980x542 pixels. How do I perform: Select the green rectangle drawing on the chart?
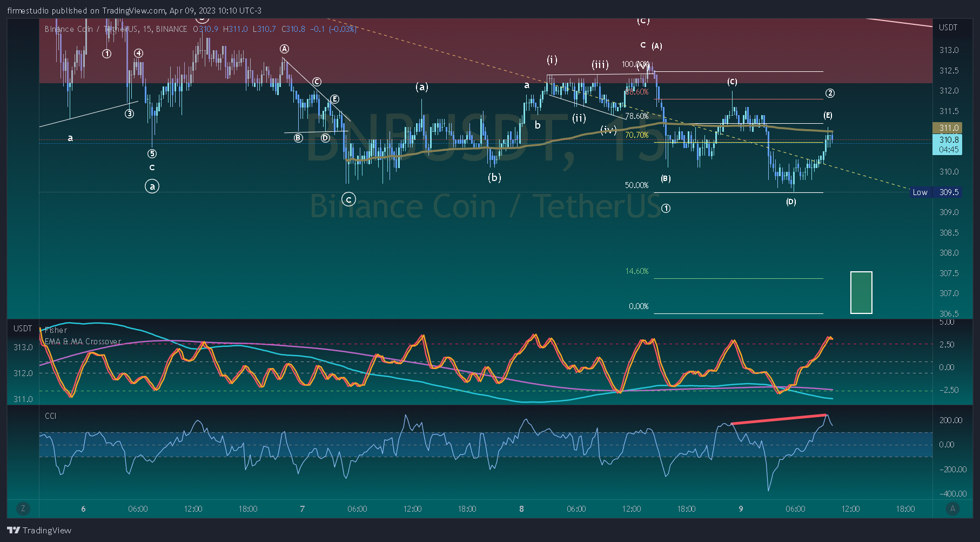click(x=861, y=292)
